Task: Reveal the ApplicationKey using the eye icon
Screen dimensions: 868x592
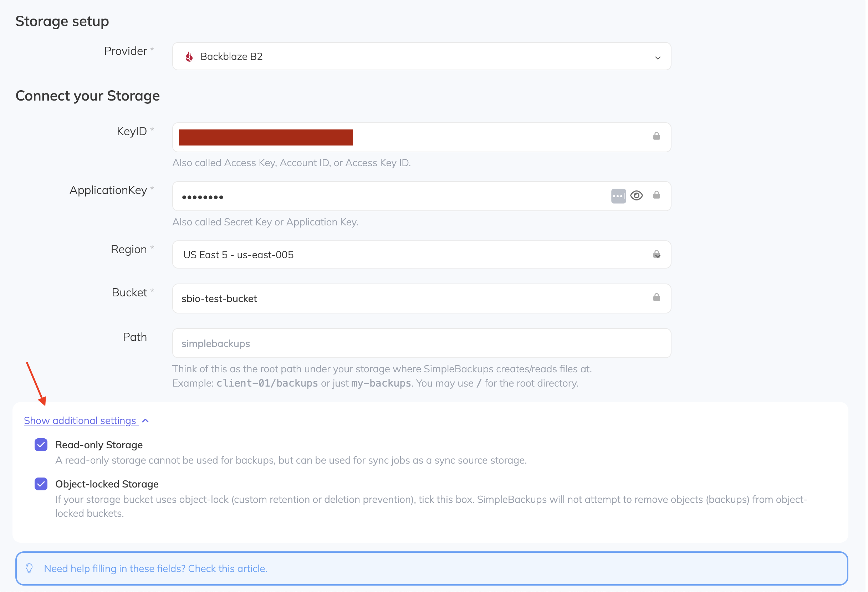Action: [637, 195]
